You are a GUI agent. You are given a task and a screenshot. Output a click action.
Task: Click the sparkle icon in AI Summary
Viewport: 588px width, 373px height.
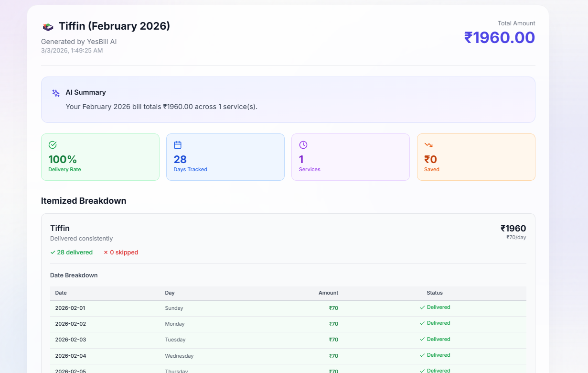tap(56, 93)
